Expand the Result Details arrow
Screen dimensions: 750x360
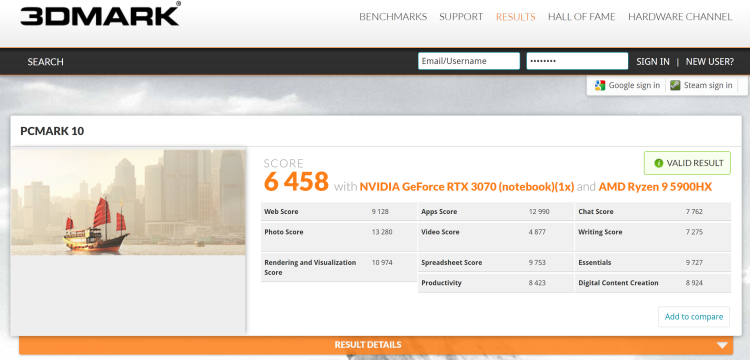click(x=722, y=345)
